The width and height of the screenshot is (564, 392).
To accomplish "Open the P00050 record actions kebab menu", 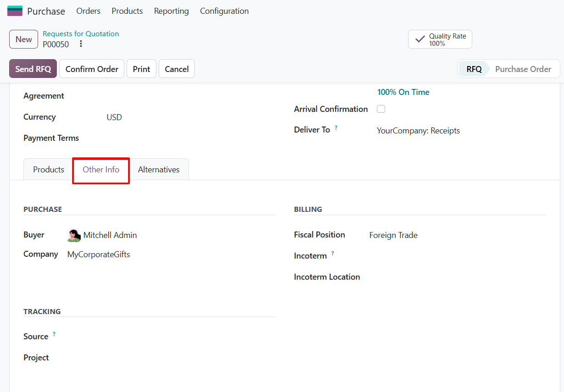I will click(81, 44).
